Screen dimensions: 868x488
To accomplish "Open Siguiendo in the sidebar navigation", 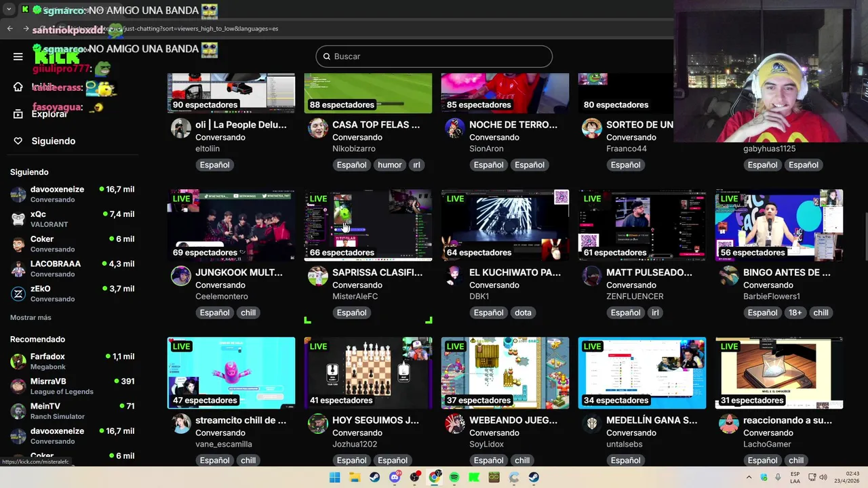I will [x=54, y=141].
